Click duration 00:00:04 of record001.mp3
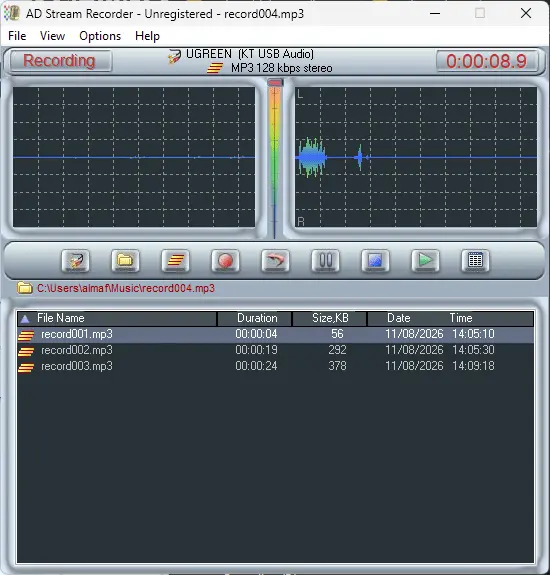Image resolution: width=550 pixels, height=575 pixels. coord(256,334)
